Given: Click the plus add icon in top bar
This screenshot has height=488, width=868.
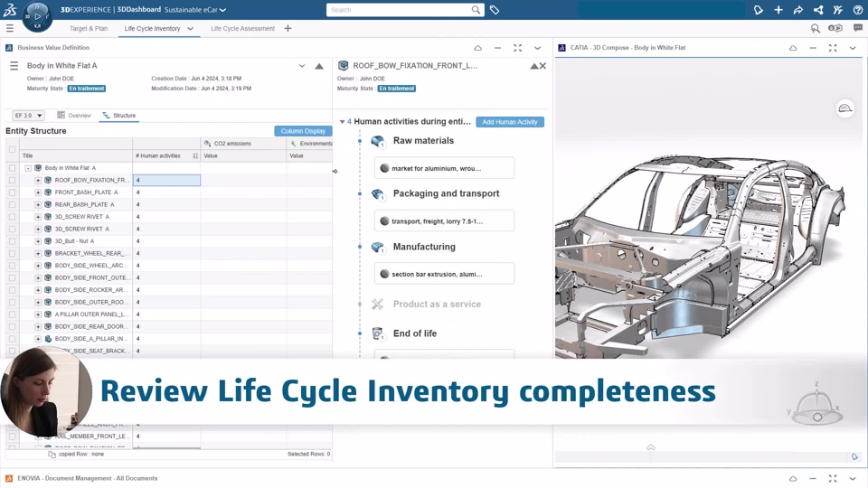Looking at the screenshot, I should coord(778,10).
